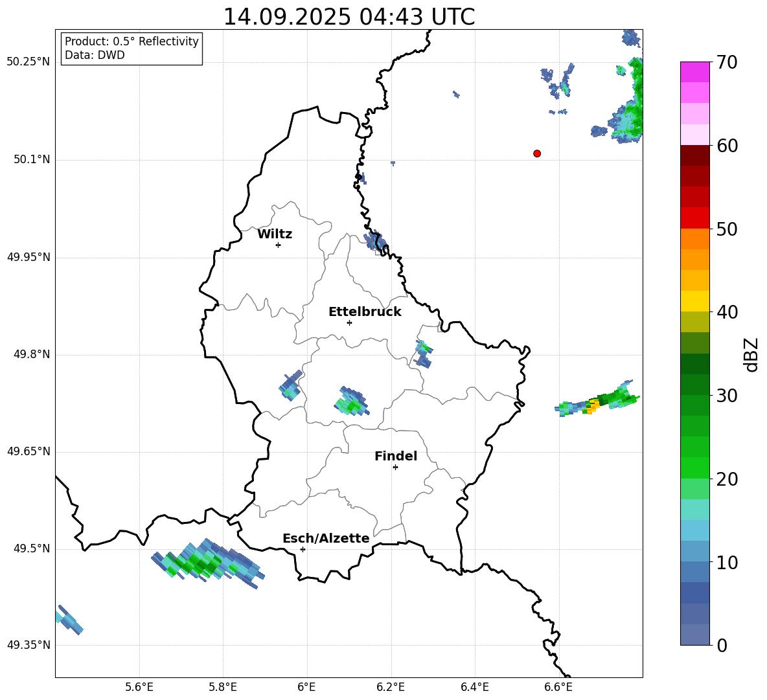Click the green echo cell south of Ettelbruck

coord(352,401)
